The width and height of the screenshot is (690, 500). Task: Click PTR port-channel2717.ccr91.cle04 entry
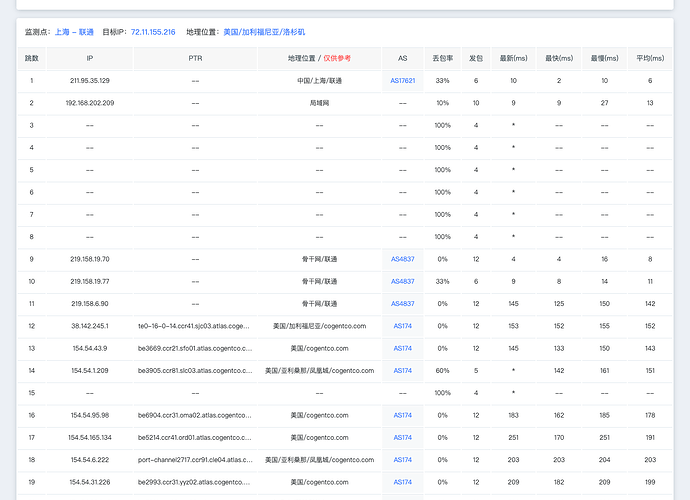(195, 460)
